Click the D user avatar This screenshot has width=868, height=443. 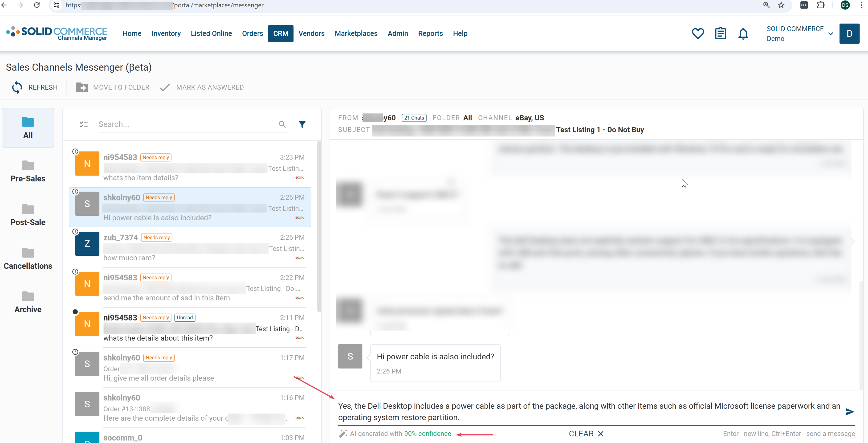point(849,33)
